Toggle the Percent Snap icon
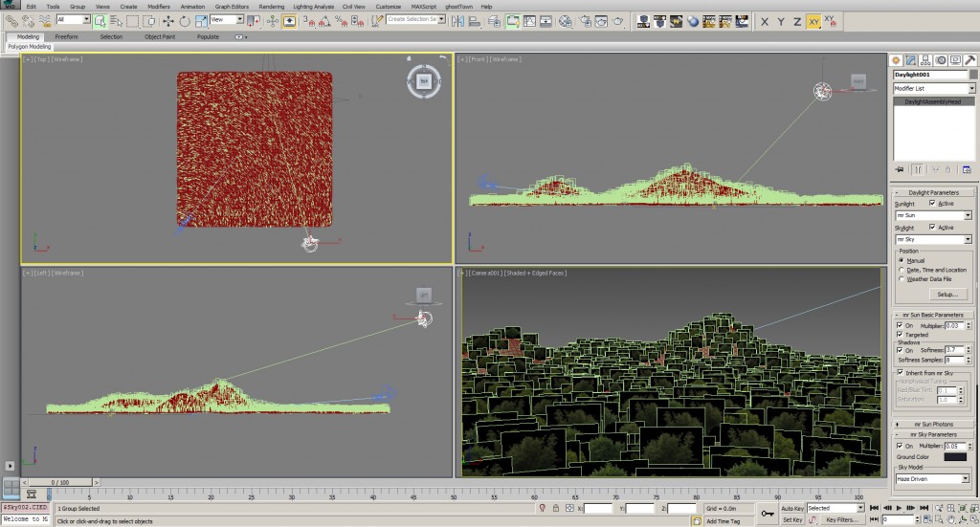The width and height of the screenshot is (980, 527). (x=342, y=21)
